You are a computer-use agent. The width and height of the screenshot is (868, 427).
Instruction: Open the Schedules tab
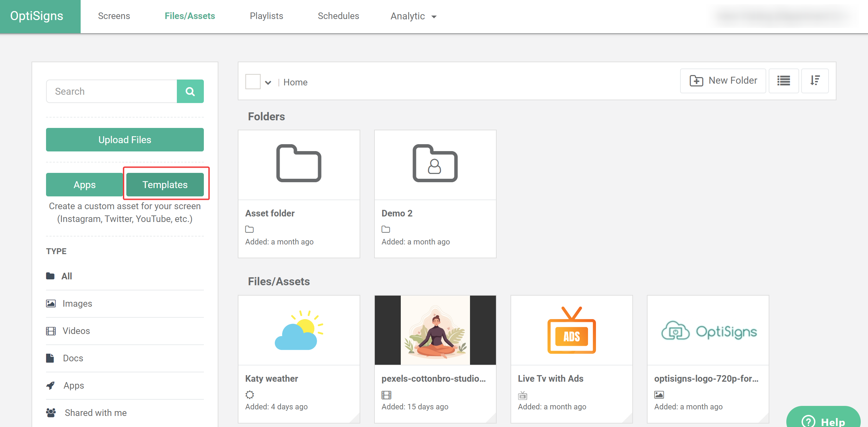pos(338,16)
